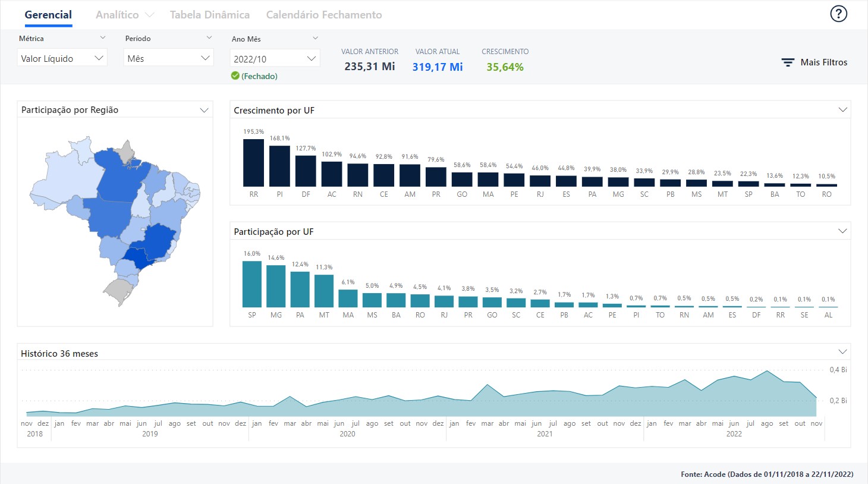Click the Mais Filtros filter icon
The width and height of the screenshot is (868, 484).
[x=788, y=62]
